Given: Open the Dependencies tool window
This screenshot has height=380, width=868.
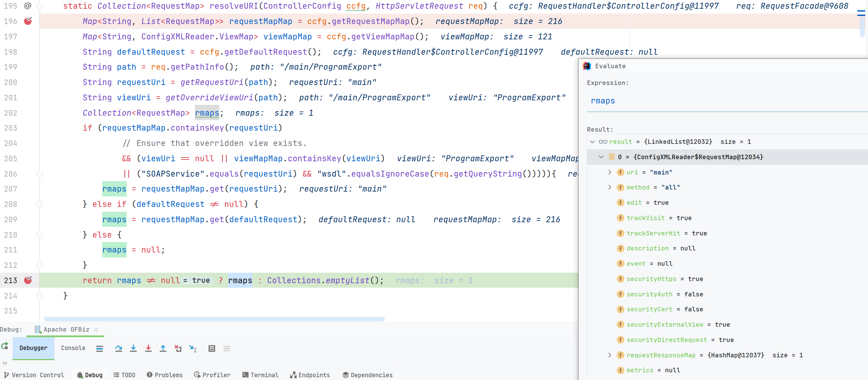Looking at the screenshot, I should [x=367, y=375].
